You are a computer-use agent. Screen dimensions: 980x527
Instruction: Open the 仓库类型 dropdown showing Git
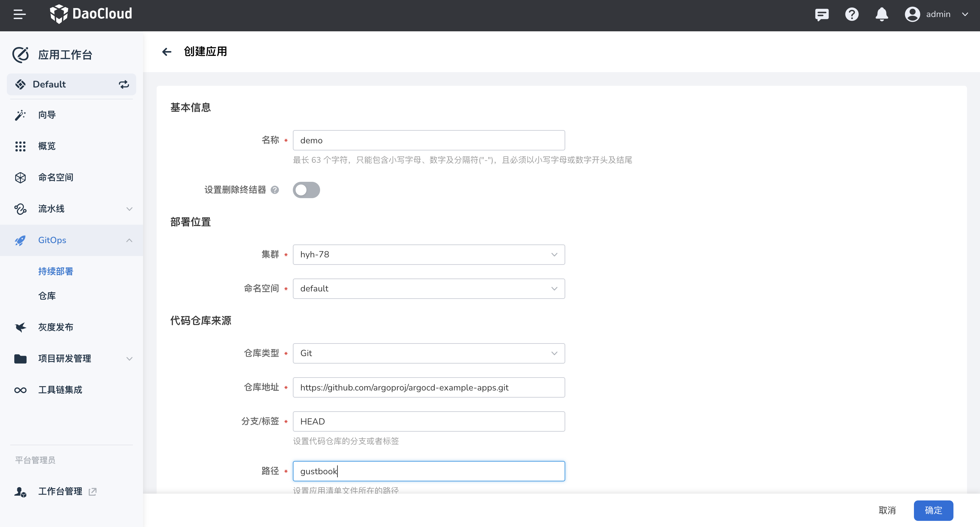tap(428, 353)
